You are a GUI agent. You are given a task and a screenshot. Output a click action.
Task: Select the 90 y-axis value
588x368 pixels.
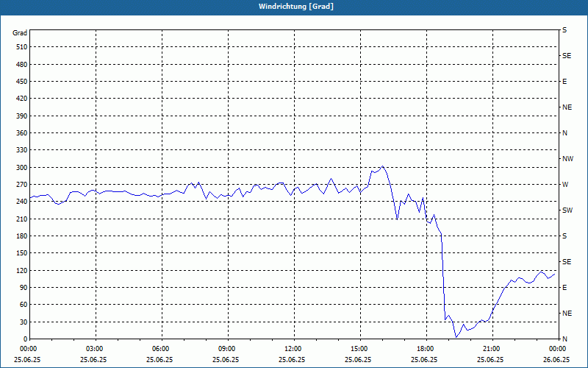(24, 288)
